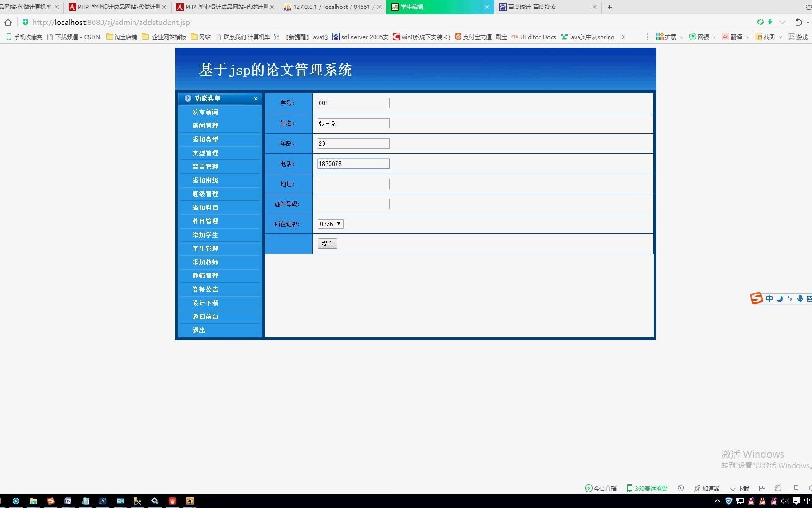The height and width of the screenshot is (508, 812).
Task: Show more bookmarks double chevron
Action: 624,37
